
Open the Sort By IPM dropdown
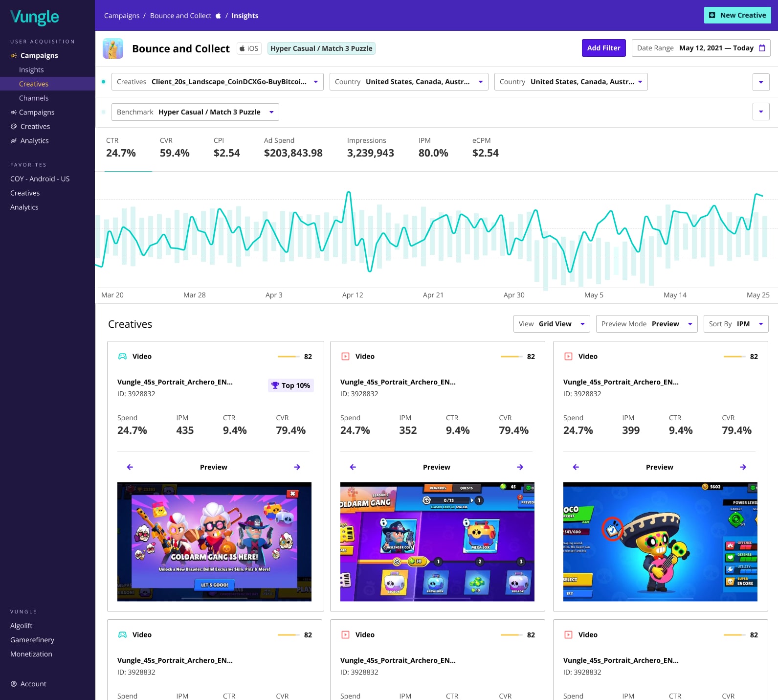736,324
